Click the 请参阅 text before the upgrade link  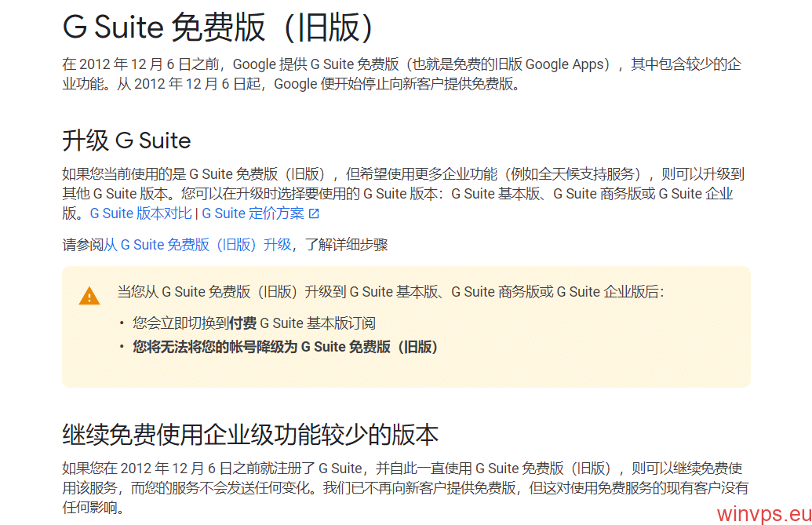[82, 245]
